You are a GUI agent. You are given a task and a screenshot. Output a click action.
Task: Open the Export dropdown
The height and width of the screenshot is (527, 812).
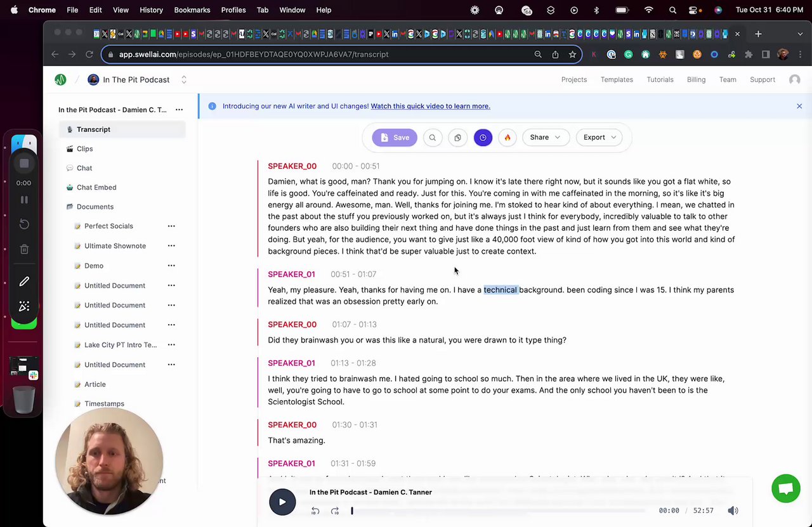pos(599,138)
